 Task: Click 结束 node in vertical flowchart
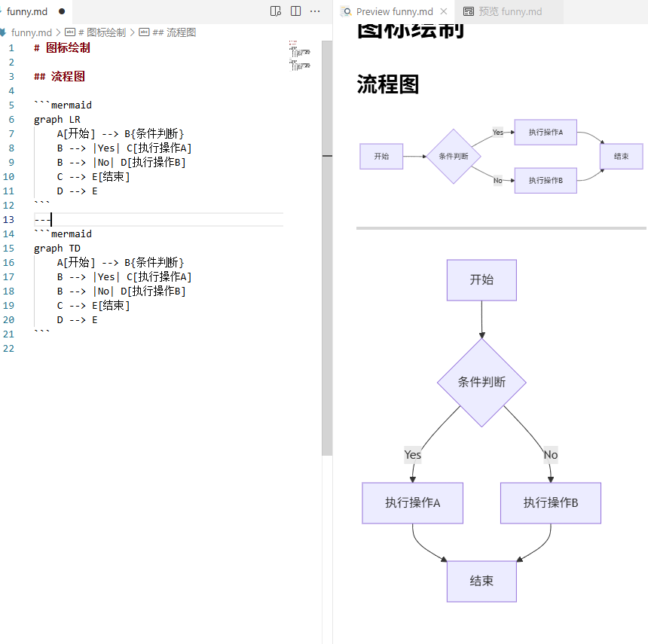[x=481, y=581]
